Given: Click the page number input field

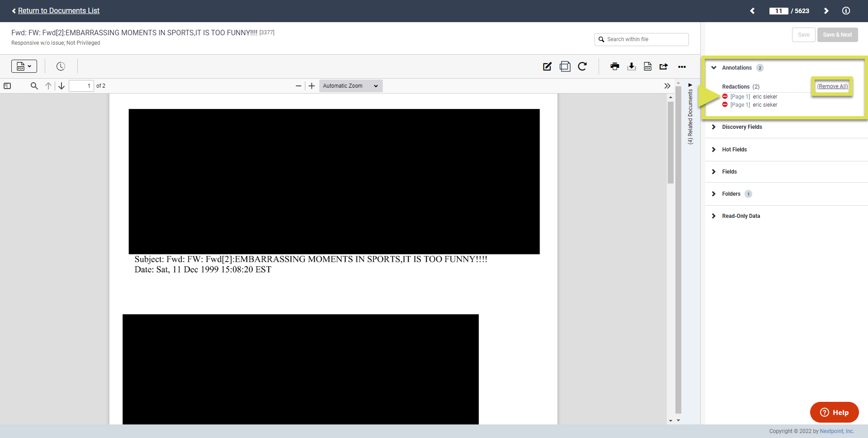Looking at the screenshot, I should (x=81, y=86).
